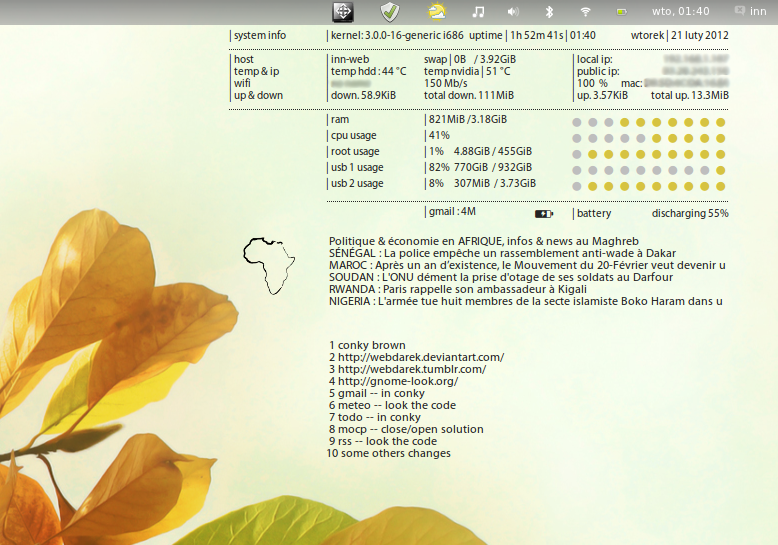778x545 pixels.
Task: Click the '7 todo -- in conky' line
Action: 375,417
